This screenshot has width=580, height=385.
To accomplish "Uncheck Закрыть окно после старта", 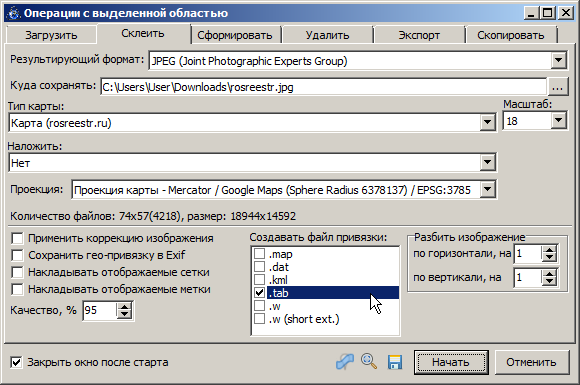I will 16,362.
